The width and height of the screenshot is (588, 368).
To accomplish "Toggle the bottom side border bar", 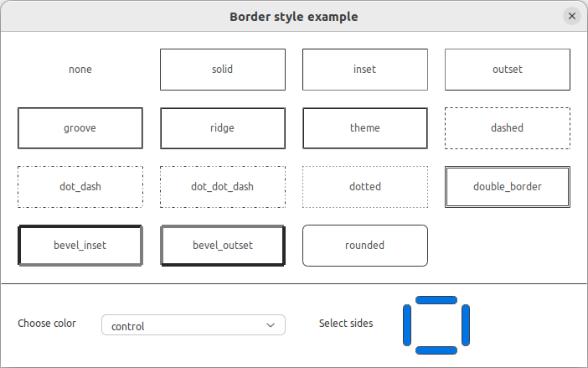I will pos(436,350).
